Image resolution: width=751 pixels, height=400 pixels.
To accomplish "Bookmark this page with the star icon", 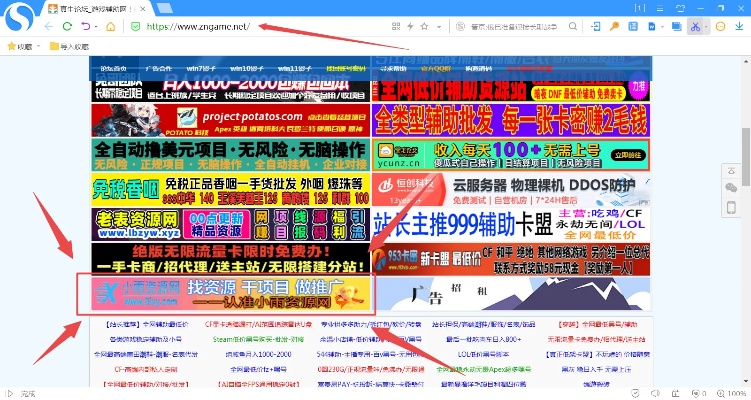I will coord(424,26).
